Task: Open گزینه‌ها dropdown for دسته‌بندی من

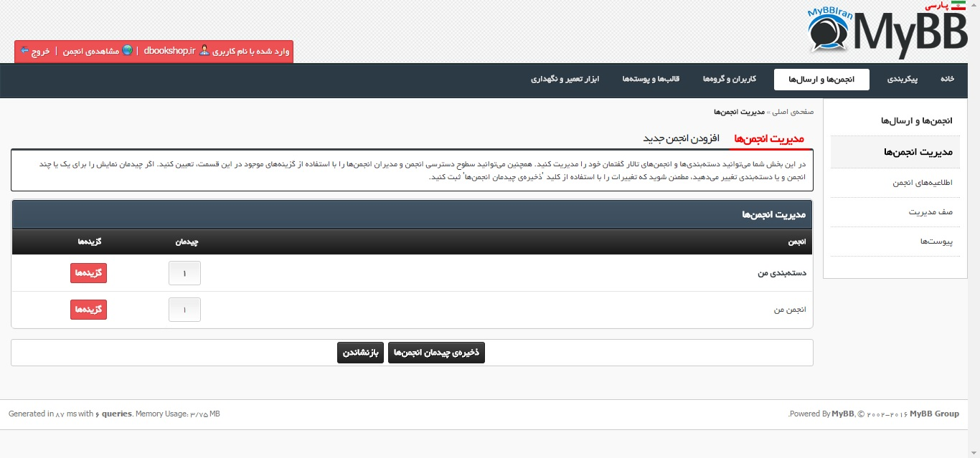Action: [88, 273]
